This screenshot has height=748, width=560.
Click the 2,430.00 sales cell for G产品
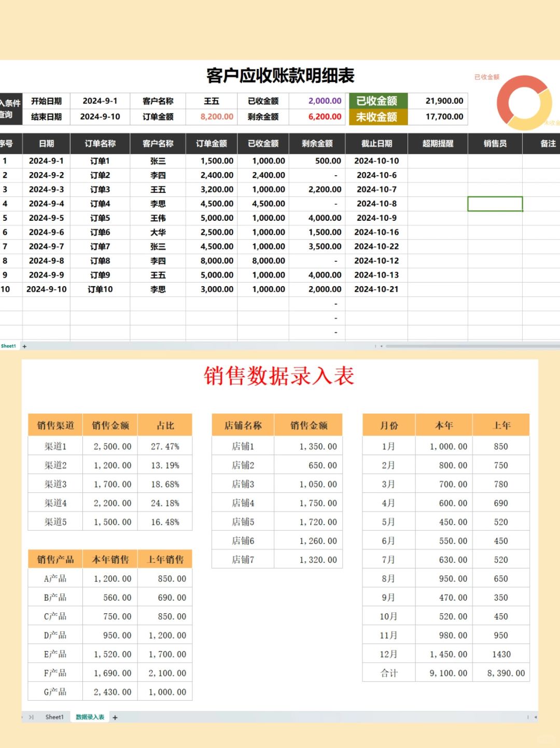[110, 692]
